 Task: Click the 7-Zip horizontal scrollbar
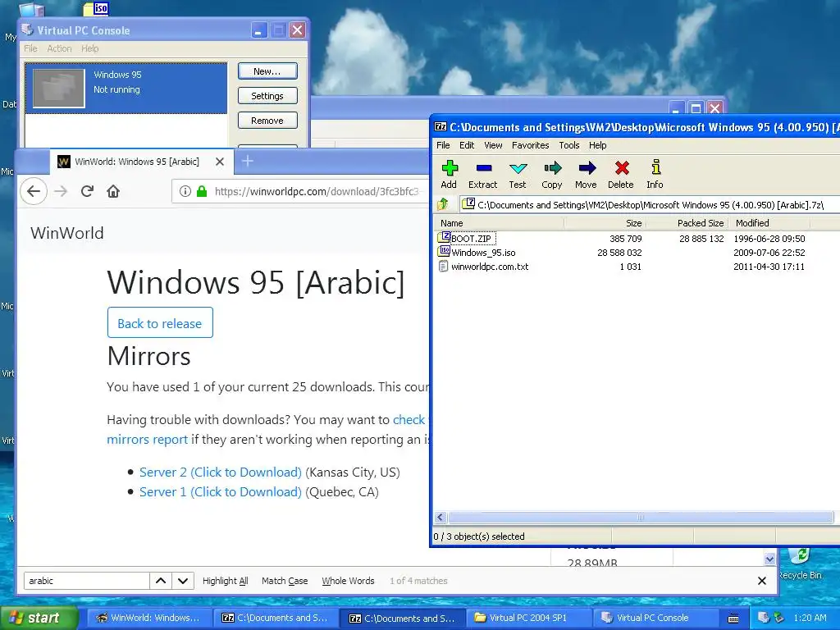pyautogui.click(x=640, y=517)
